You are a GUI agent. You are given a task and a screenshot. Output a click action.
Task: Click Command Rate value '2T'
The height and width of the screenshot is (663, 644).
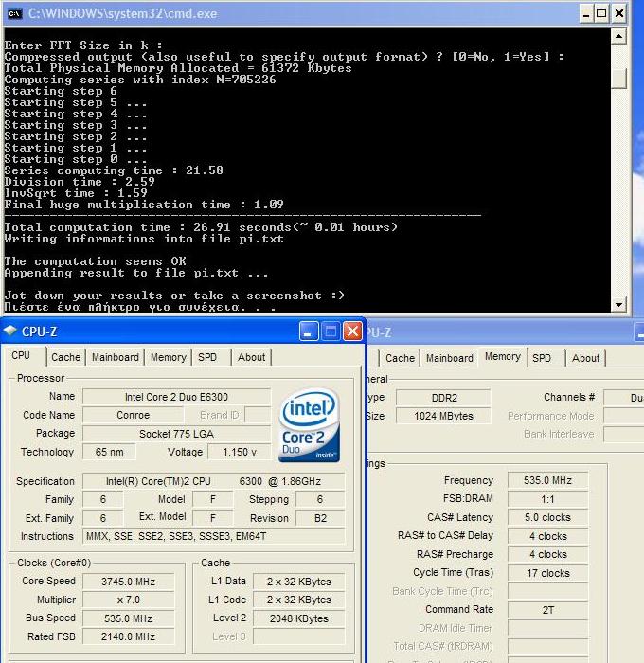pos(547,610)
